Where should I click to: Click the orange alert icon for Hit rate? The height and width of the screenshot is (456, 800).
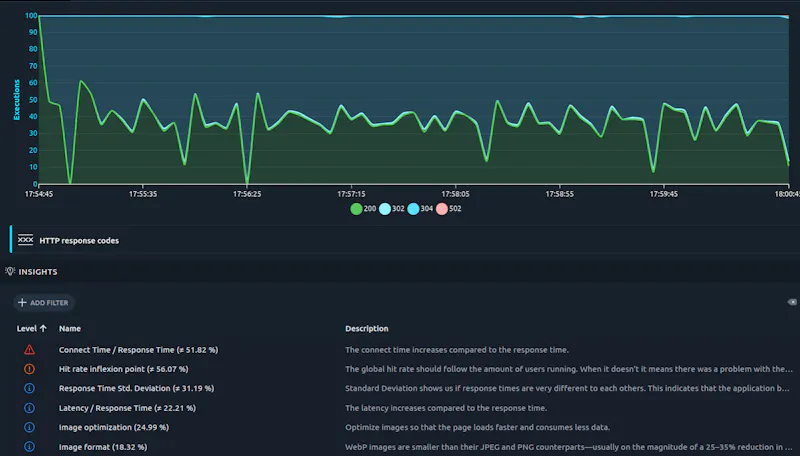30,369
